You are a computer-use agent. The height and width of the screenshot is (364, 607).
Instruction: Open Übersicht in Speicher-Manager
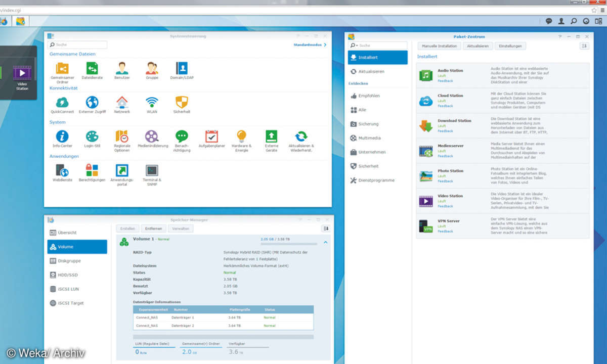point(77,233)
